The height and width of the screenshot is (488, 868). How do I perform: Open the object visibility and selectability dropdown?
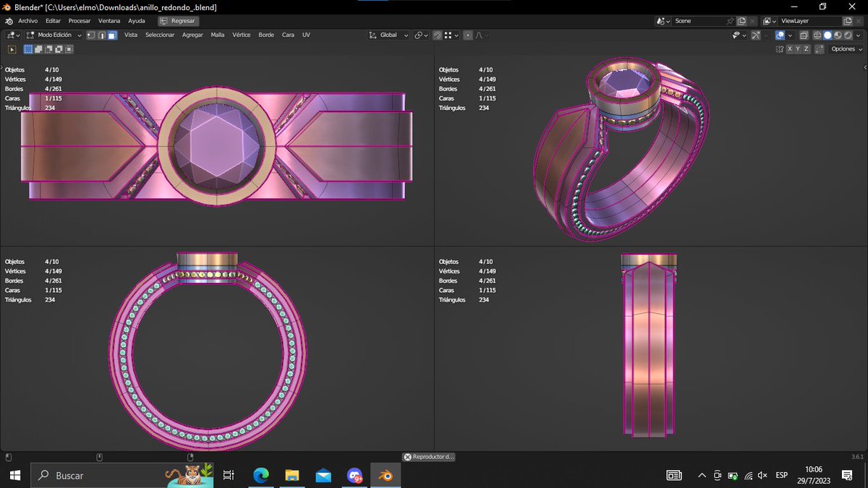739,35
